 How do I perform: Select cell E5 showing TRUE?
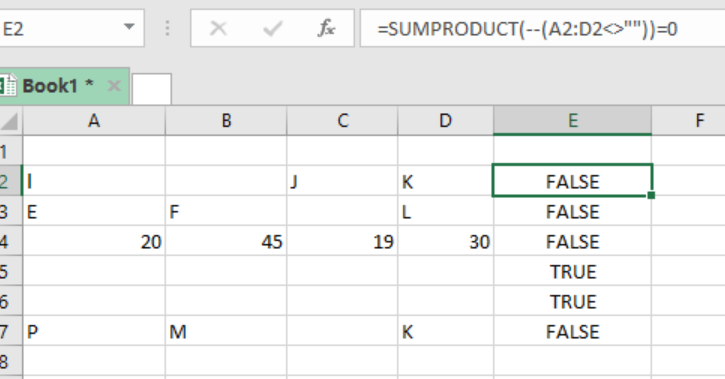pyautogui.click(x=572, y=271)
